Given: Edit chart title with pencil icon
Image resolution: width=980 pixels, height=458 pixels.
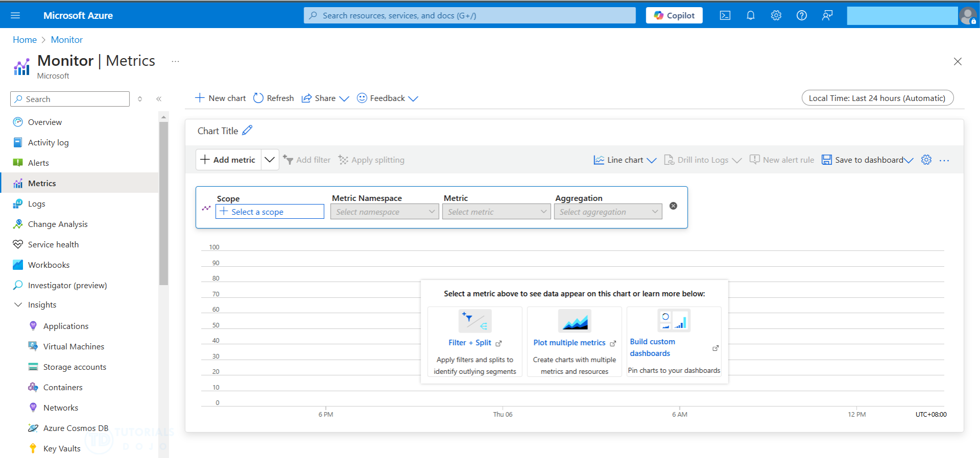Looking at the screenshot, I should 248,131.
